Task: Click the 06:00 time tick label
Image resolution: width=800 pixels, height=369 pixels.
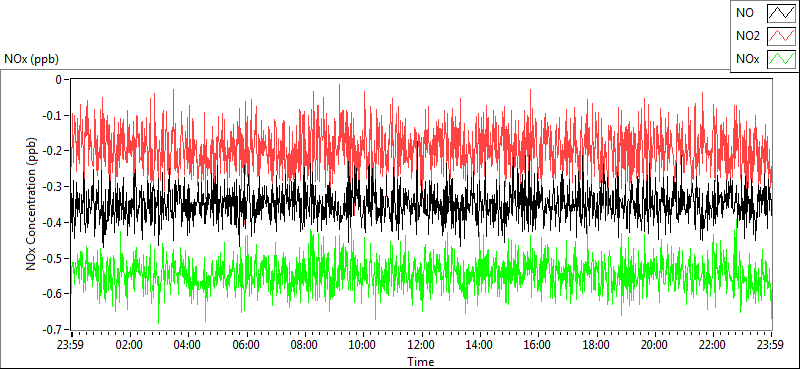Action: coord(246,344)
